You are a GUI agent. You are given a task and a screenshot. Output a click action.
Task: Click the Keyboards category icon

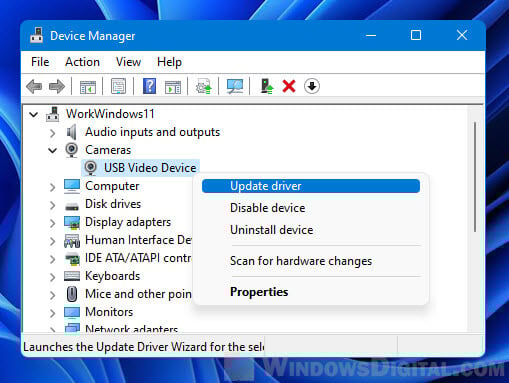72,276
